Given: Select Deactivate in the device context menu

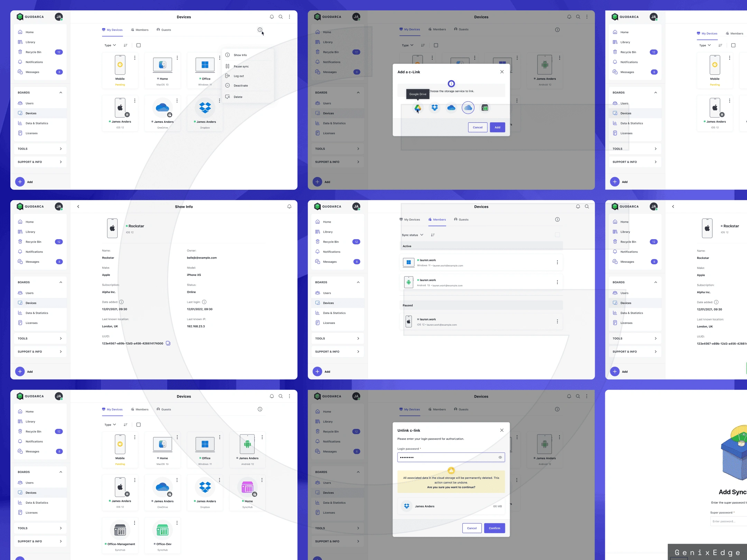Looking at the screenshot, I should click(x=241, y=85).
